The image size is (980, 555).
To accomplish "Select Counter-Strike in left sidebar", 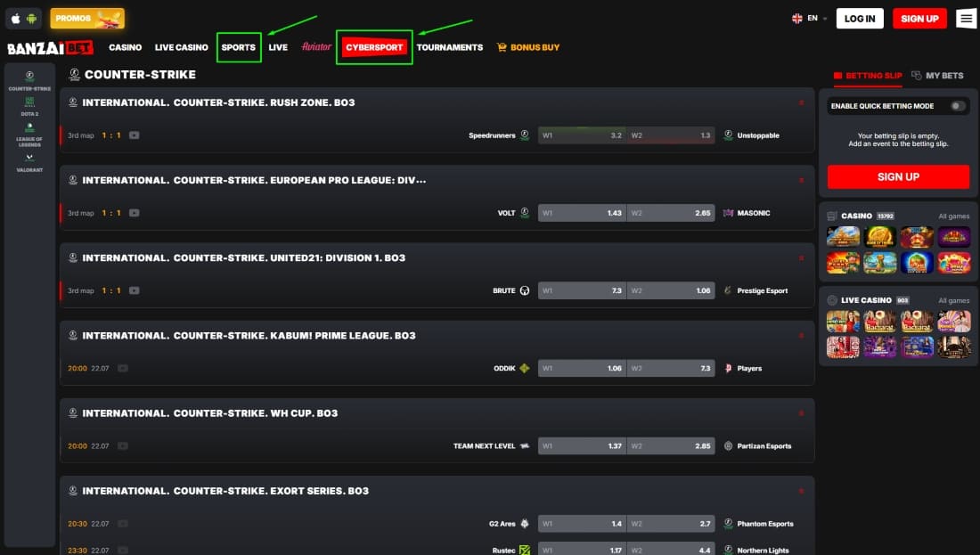I will click(29, 81).
